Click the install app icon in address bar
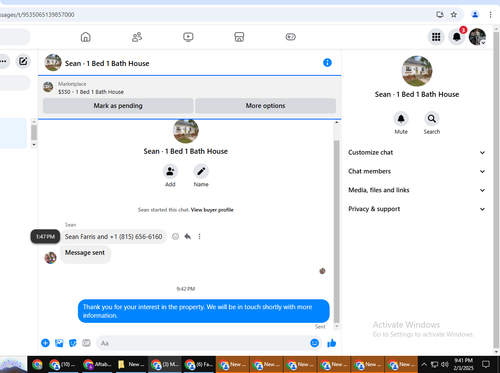This screenshot has width=500, height=373. [x=440, y=15]
